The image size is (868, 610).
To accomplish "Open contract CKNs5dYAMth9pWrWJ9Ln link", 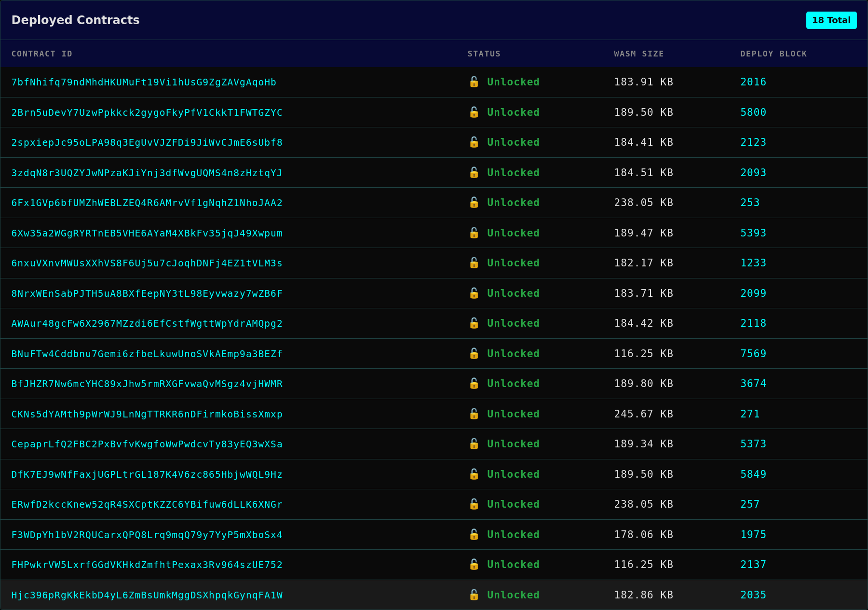I will pos(147,414).
